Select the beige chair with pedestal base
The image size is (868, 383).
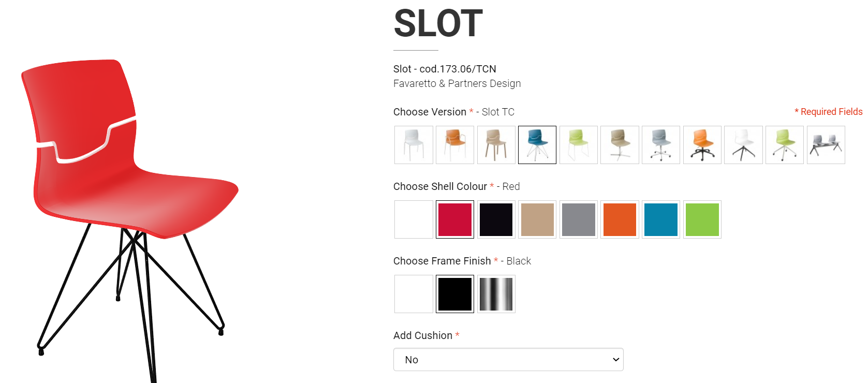click(620, 145)
